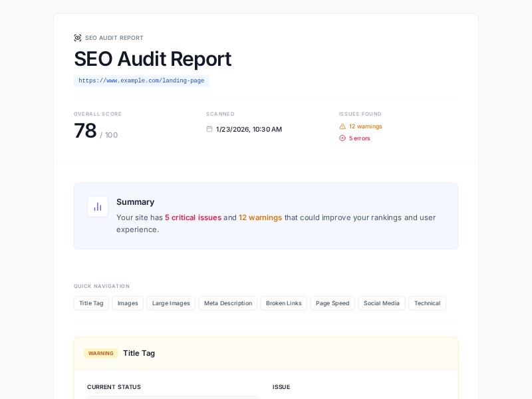Click the 5 critical issues text in Summary
This screenshot has width=532, height=399.
click(x=193, y=217)
